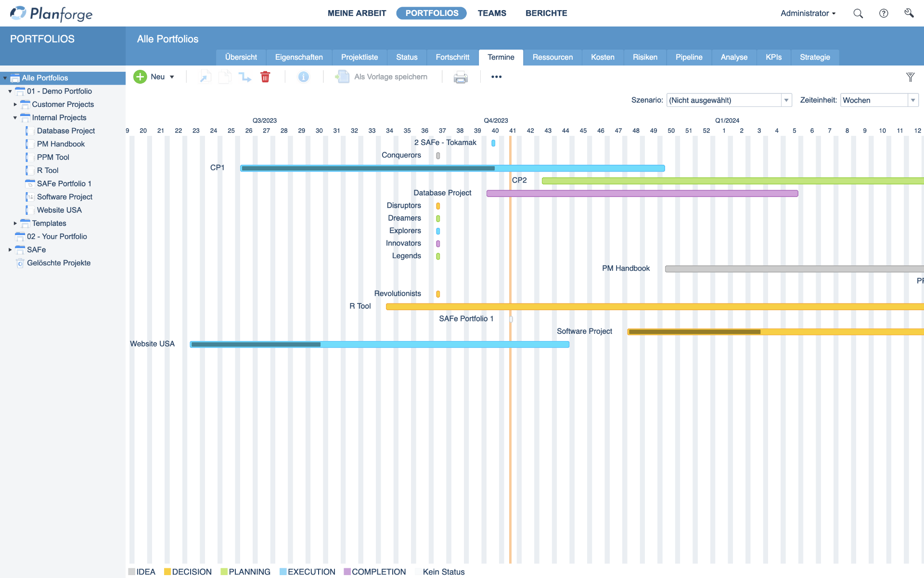Open the Administrator user menu
This screenshot has width=924, height=578.
coord(808,13)
